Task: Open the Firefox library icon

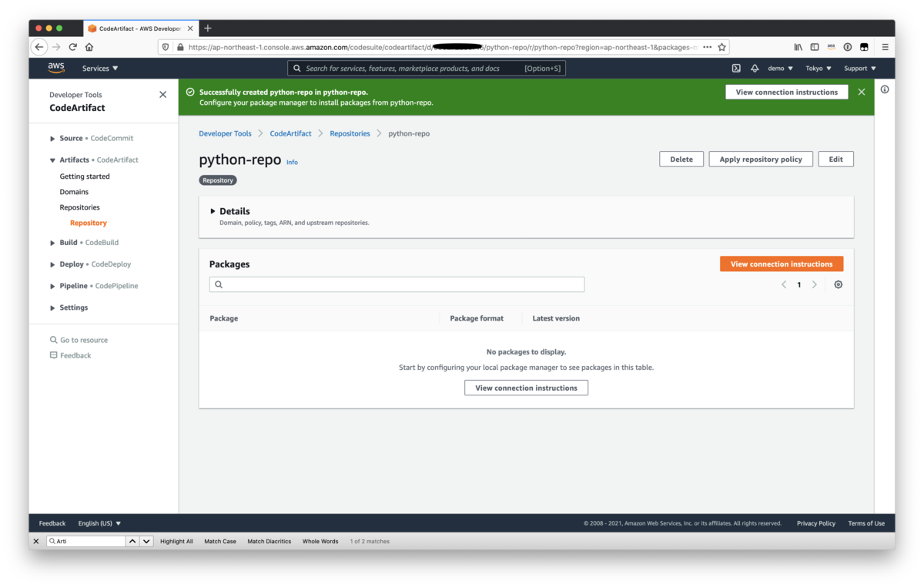Action: 798,47
